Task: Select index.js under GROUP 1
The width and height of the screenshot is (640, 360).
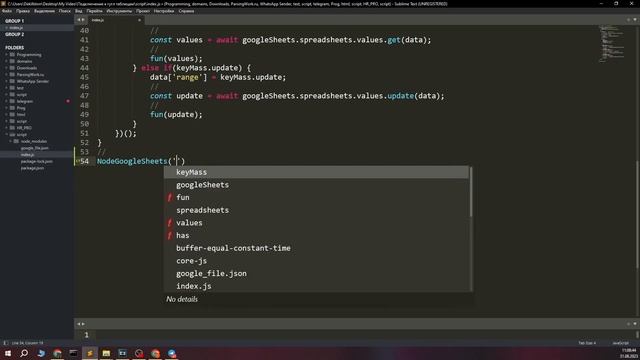Action: 37,28
